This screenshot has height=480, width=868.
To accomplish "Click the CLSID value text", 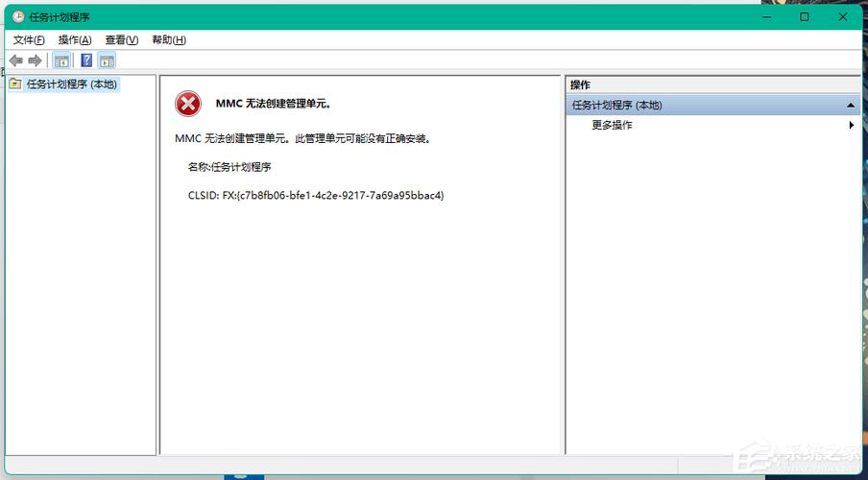I will [316, 196].
